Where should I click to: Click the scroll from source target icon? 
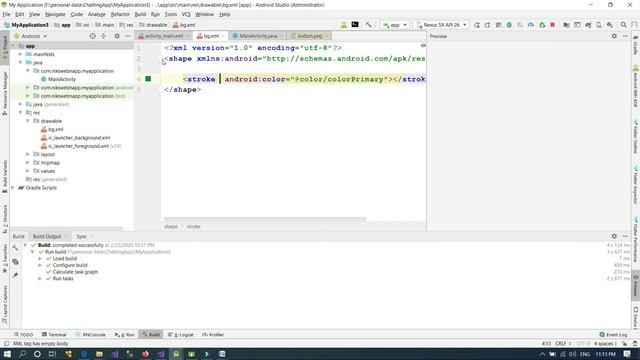pyautogui.click(x=93, y=36)
